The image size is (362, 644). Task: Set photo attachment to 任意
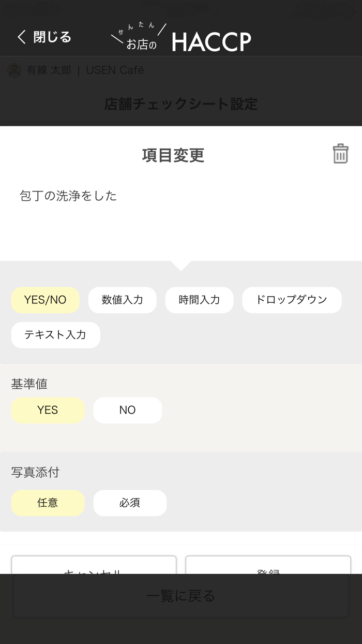coord(48,503)
